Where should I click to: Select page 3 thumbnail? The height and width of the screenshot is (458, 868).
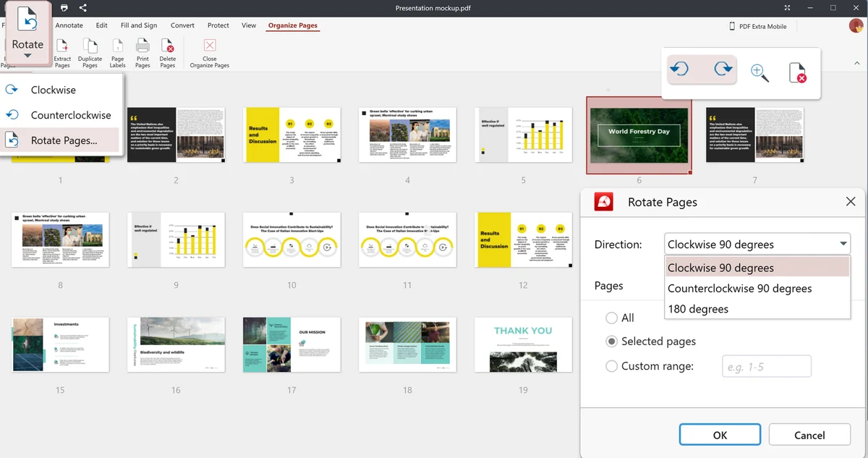point(292,135)
